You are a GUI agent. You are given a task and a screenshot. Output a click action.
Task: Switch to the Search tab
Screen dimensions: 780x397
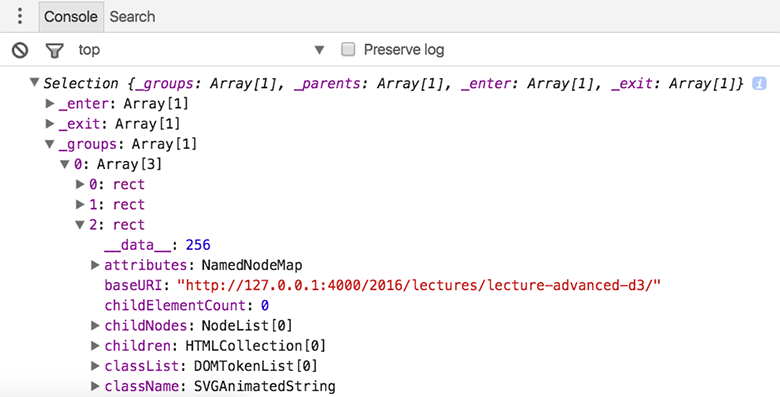point(132,16)
